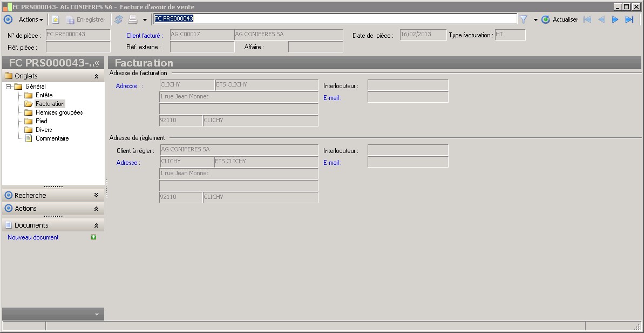Click the Documents panel header
This screenshot has width=644, height=333.
(53, 225)
